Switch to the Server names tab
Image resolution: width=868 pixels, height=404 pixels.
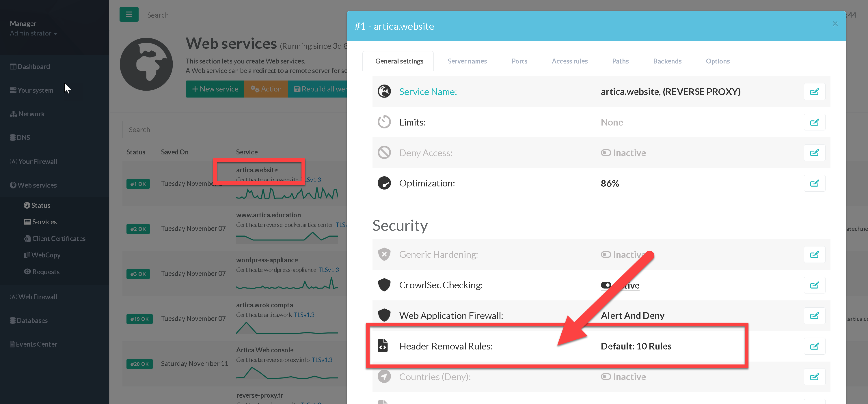(x=467, y=61)
